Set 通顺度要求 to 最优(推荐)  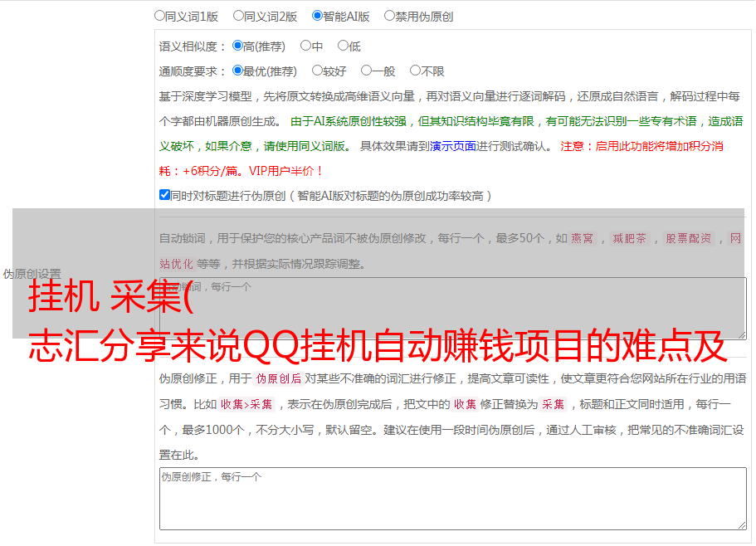tap(237, 71)
